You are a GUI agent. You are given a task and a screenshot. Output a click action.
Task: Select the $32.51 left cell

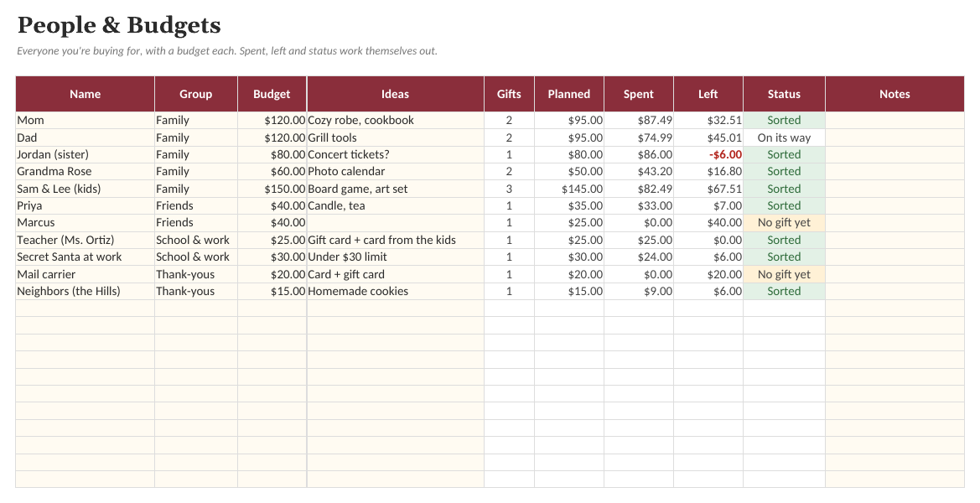point(708,121)
